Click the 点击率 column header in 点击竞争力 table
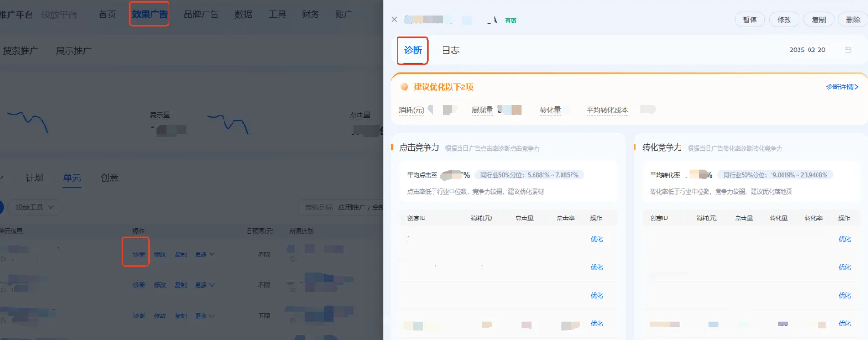 click(x=566, y=218)
